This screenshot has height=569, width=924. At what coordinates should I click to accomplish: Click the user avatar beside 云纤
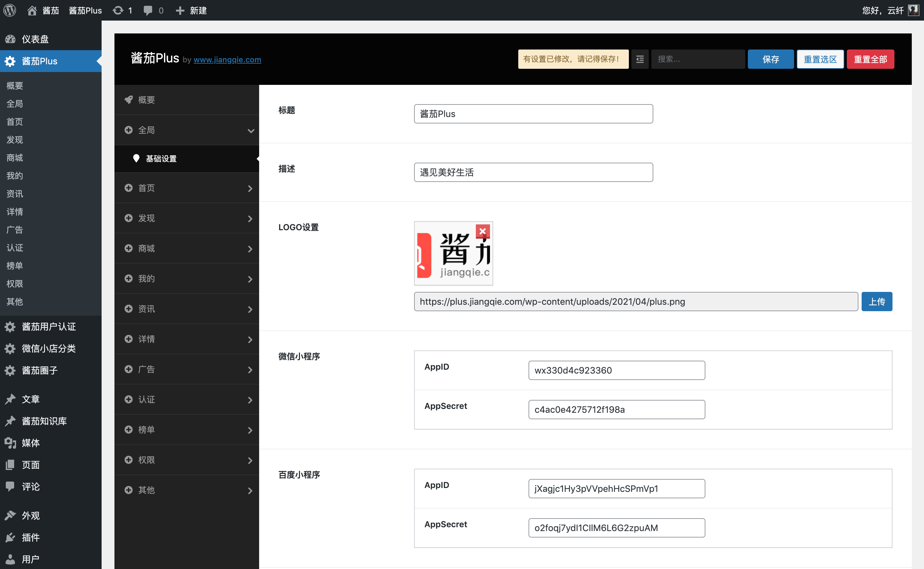913,10
